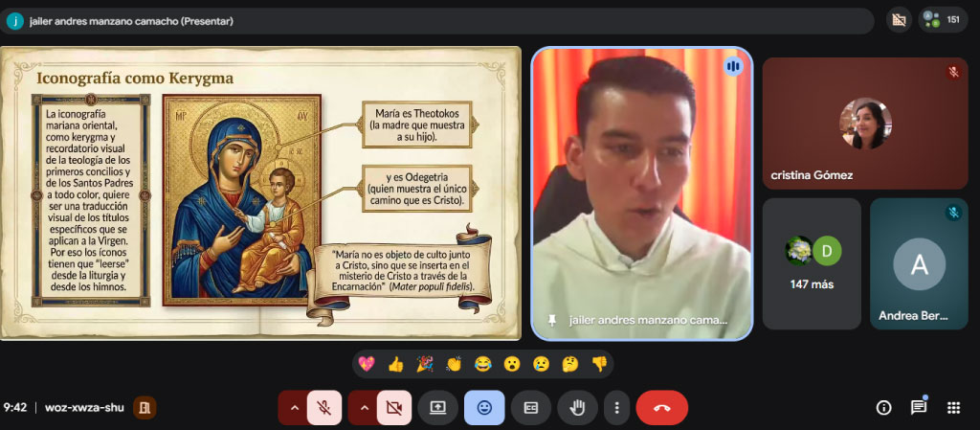Image resolution: width=980 pixels, height=430 pixels.
Task: Send the laughing face reaction
Action: [482, 364]
